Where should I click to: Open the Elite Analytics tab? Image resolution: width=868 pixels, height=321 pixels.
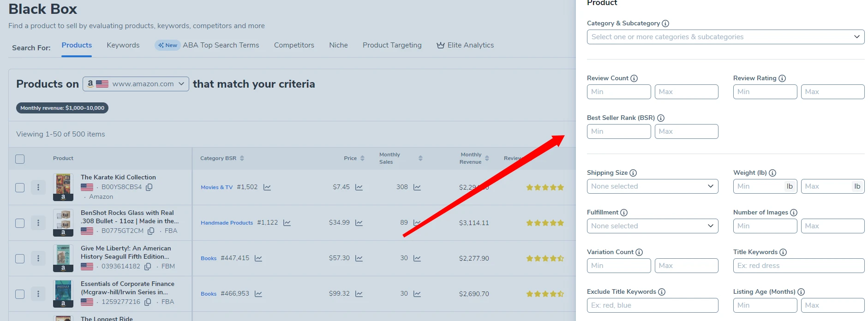465,45
